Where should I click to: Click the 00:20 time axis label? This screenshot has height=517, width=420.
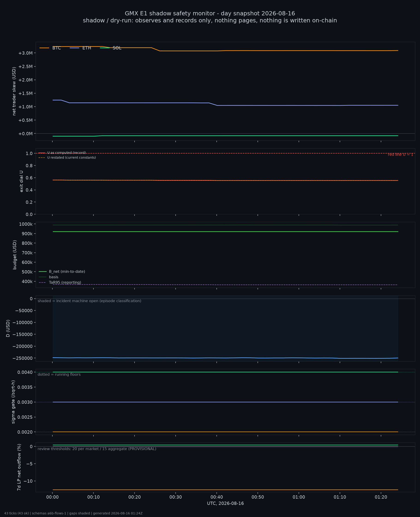(135, 497)
